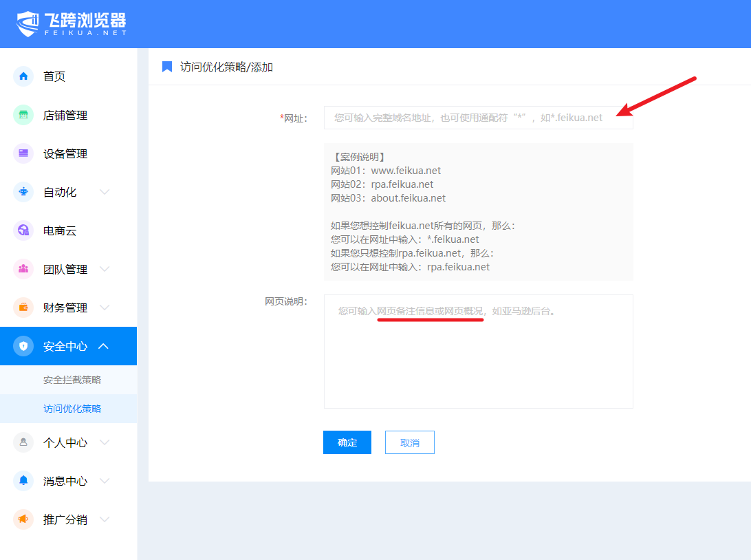751x560 pixels.
Task: Click the 消息中心 bell icon
Action: click(x=23, y=481)
